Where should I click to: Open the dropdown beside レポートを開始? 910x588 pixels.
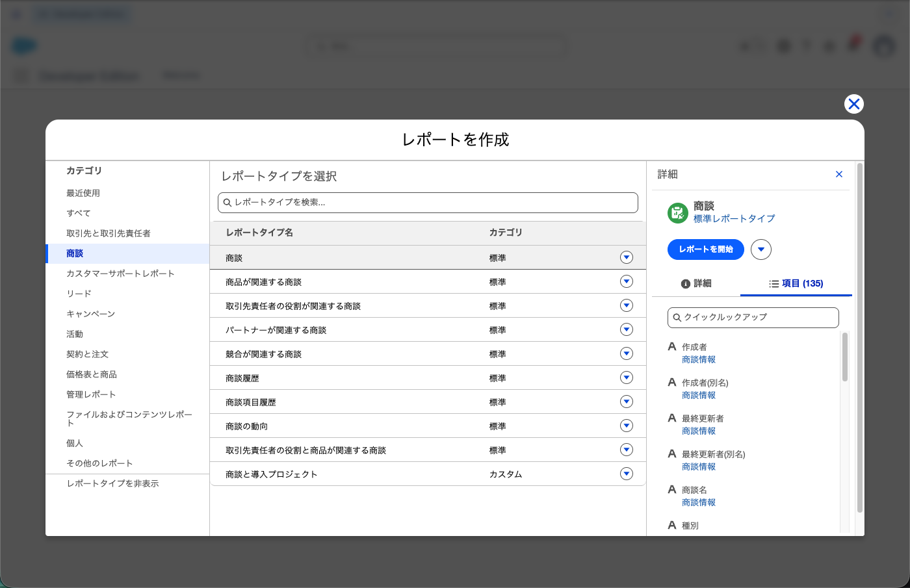point(761,249)
